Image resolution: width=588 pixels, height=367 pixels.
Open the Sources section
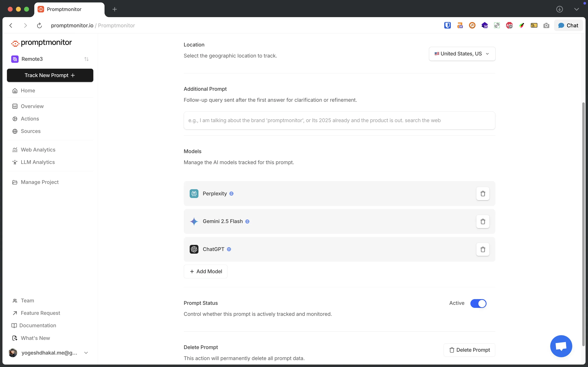[x=30, y=131]
